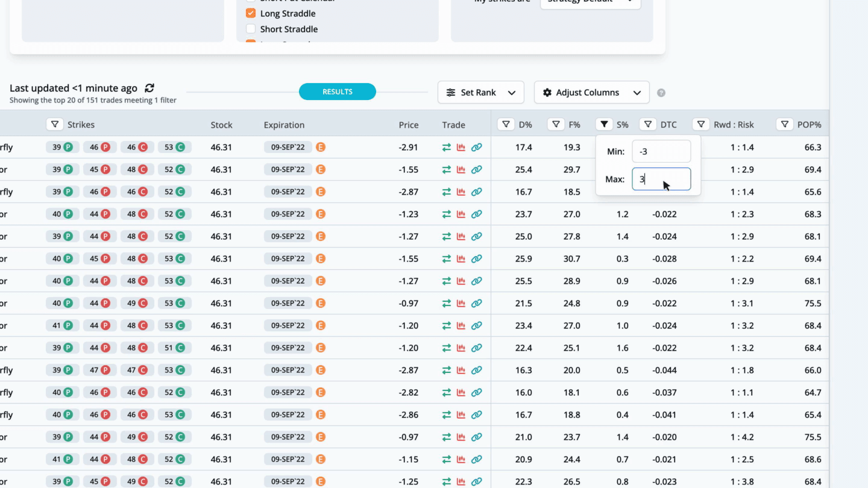868x488 pixels.
Task: Click the Price column header
Action: (x=409, y=125)
